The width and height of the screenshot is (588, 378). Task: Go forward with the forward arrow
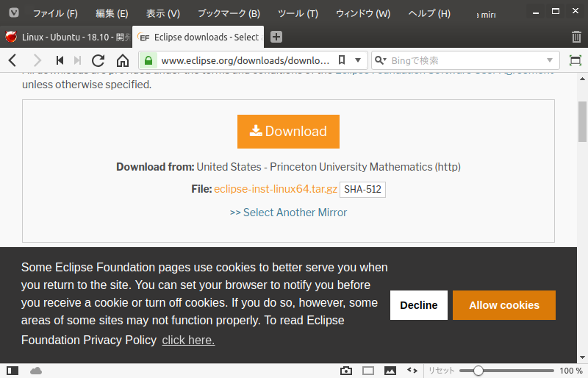tap(37, 60)
